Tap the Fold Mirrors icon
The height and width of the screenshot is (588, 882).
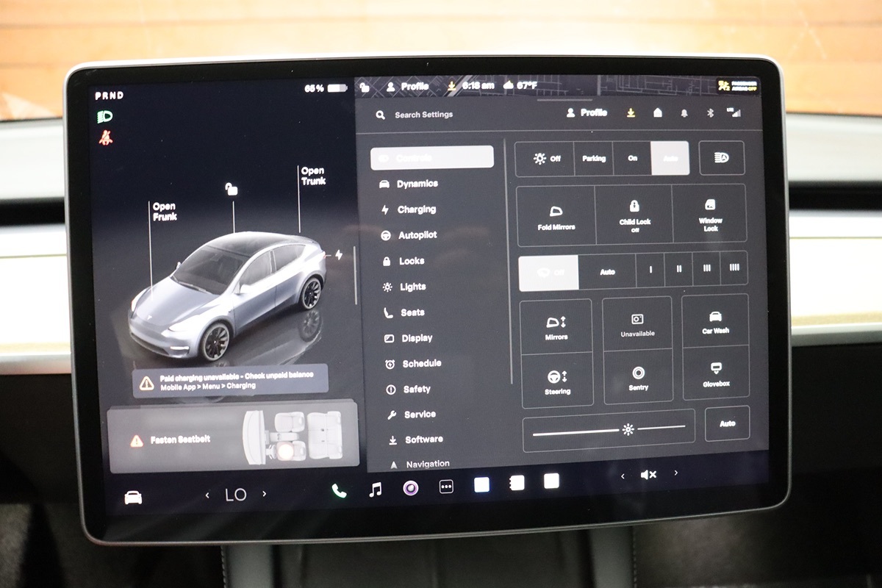[x=556, y=215]
